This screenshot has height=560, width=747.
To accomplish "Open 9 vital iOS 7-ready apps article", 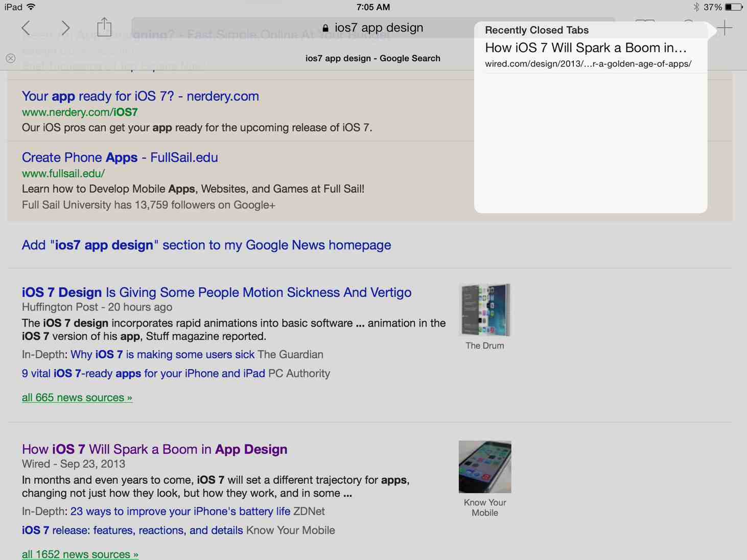I will point(144,374).
